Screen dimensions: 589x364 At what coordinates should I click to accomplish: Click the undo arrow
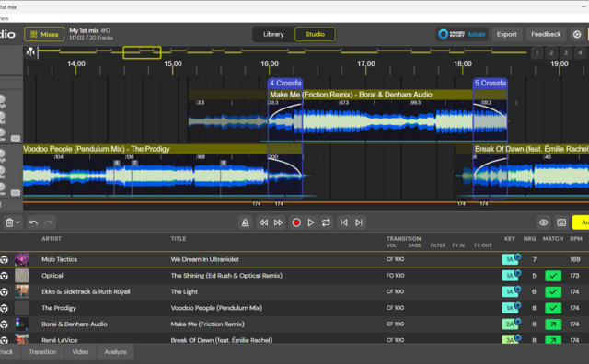(33, 222)
